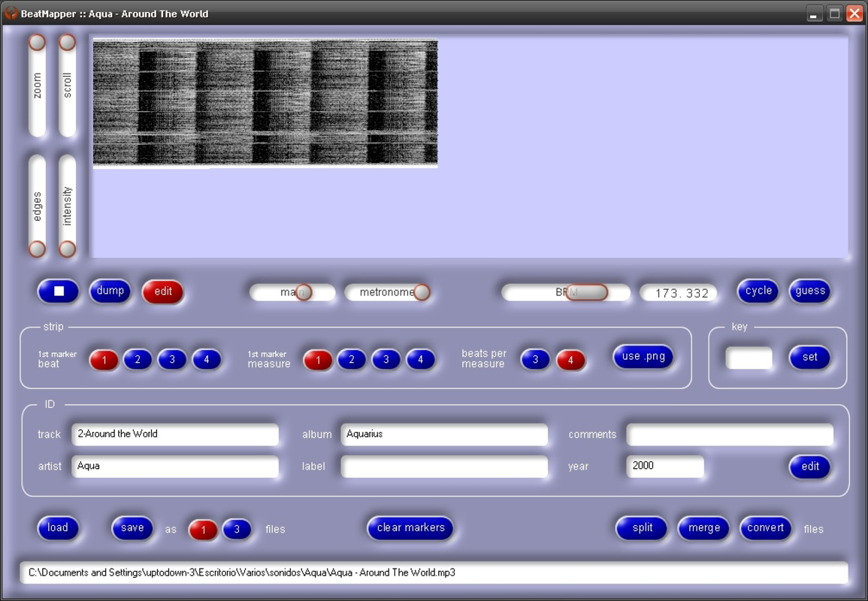Click the artist field containing Aqua
Screen dimensions: 868x601
coord(175,466)
